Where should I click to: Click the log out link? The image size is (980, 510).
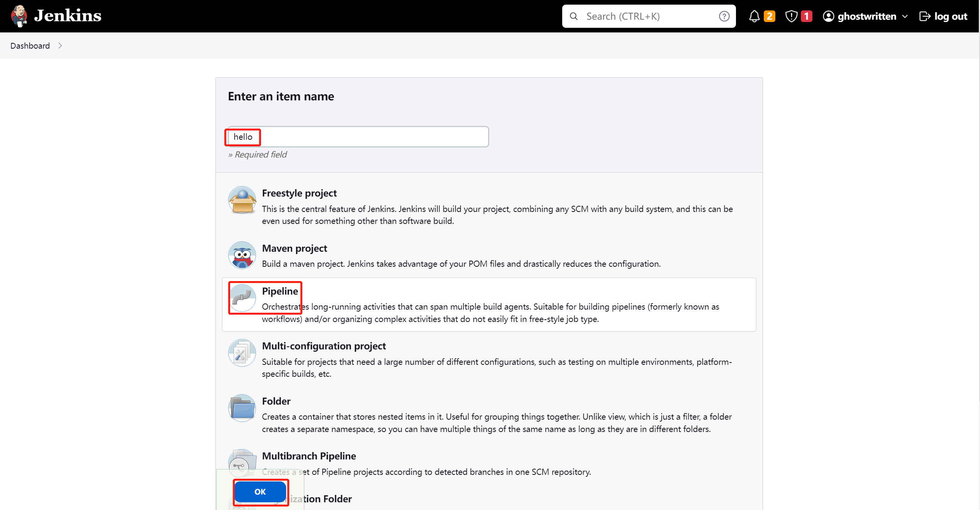[x=951, y=16]
